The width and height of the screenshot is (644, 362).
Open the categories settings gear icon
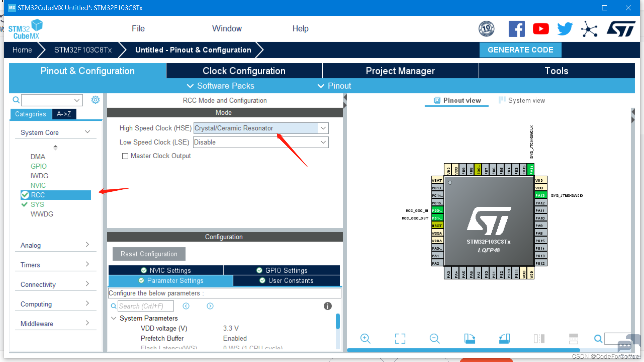(x=95, y=100)
